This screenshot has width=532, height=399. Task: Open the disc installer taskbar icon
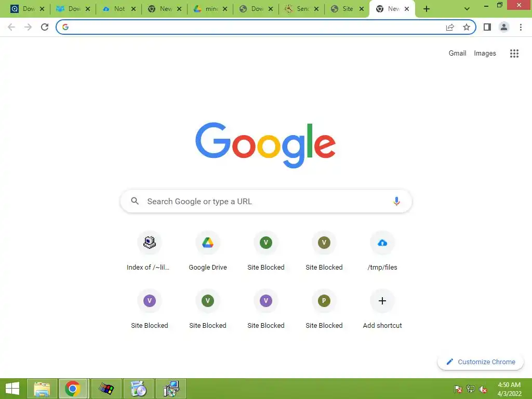(x=138, y=389)
